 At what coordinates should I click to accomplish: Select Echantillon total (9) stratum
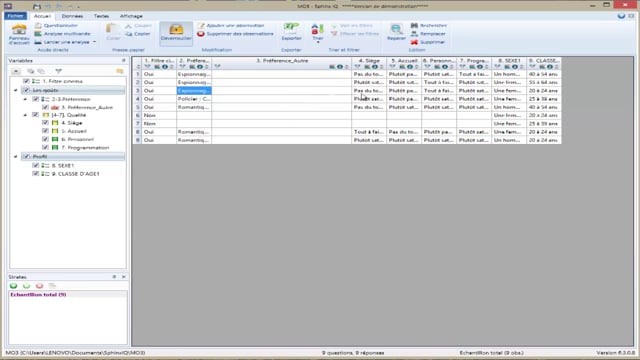pos(38,294)
